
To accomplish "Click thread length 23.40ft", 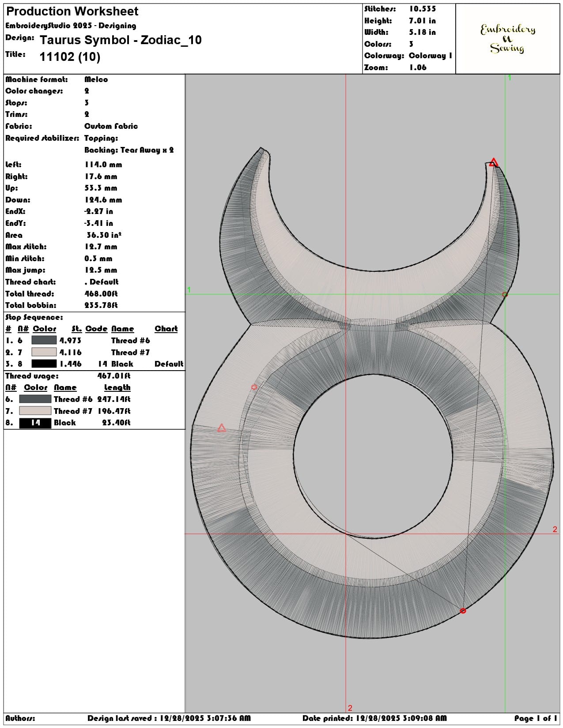I will pos(116,423).
